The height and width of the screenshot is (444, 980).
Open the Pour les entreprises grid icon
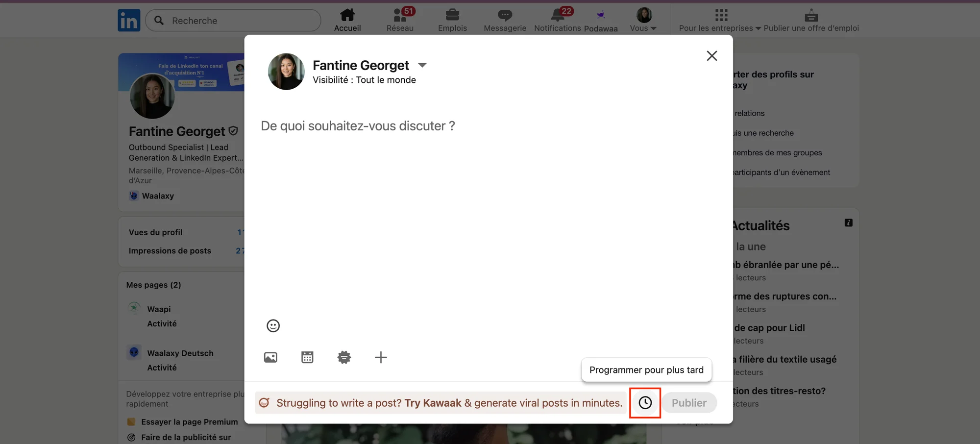tap(721, 15)
